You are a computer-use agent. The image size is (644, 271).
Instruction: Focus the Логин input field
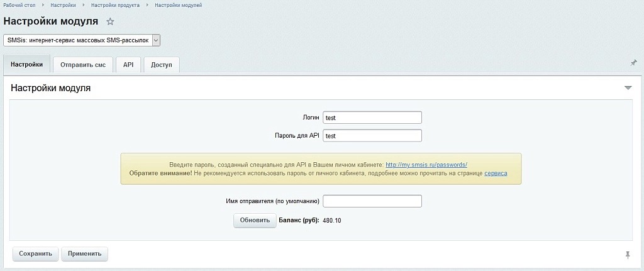click(372, 118)
